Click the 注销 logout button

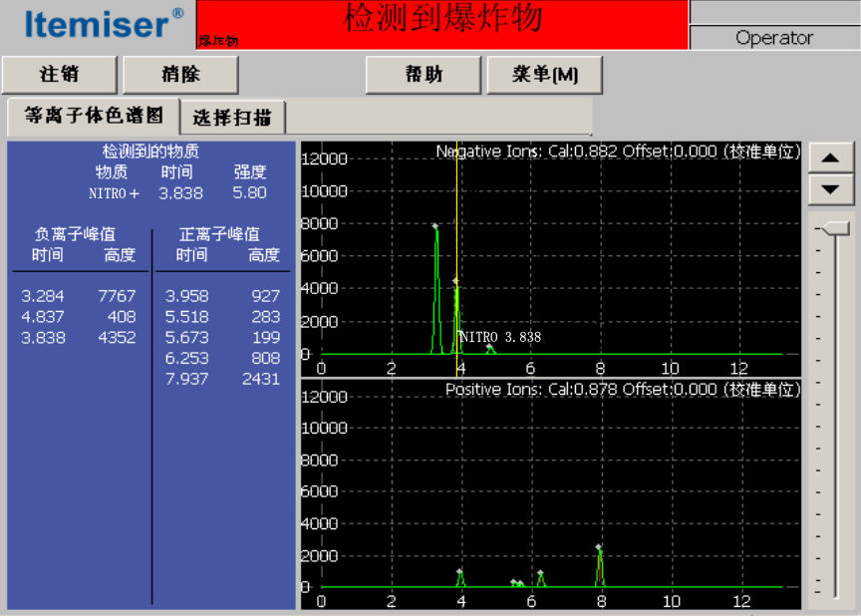[60, 75]
